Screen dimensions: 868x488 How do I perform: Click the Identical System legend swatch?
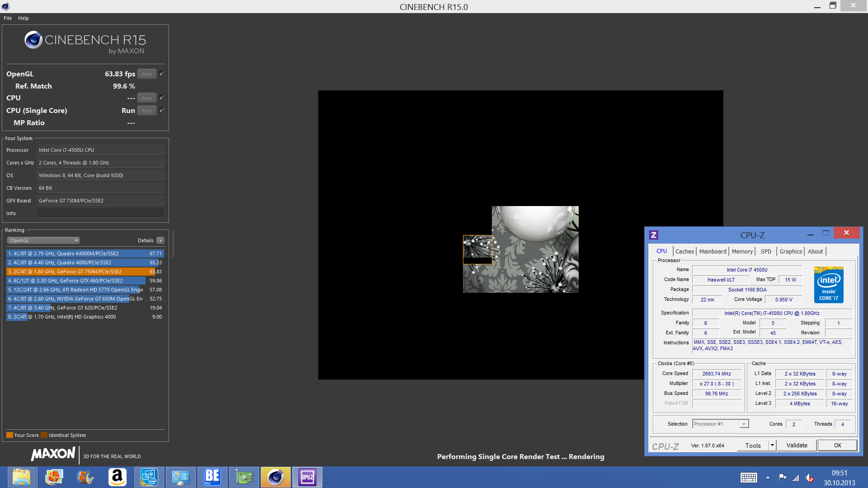44,435
